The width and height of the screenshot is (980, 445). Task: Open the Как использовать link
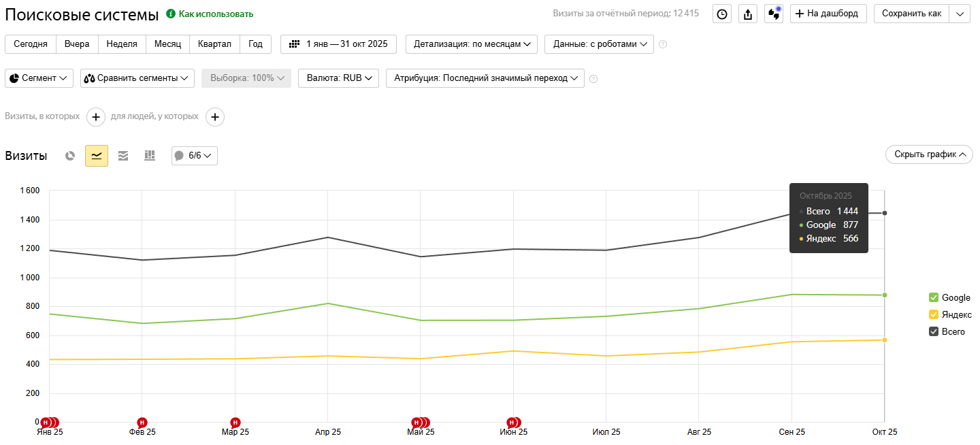pos(216,14)
